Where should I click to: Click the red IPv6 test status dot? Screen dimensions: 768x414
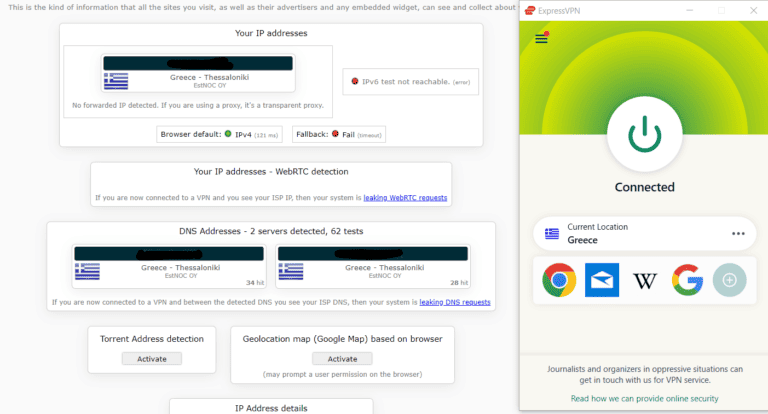tap(355, 81)
